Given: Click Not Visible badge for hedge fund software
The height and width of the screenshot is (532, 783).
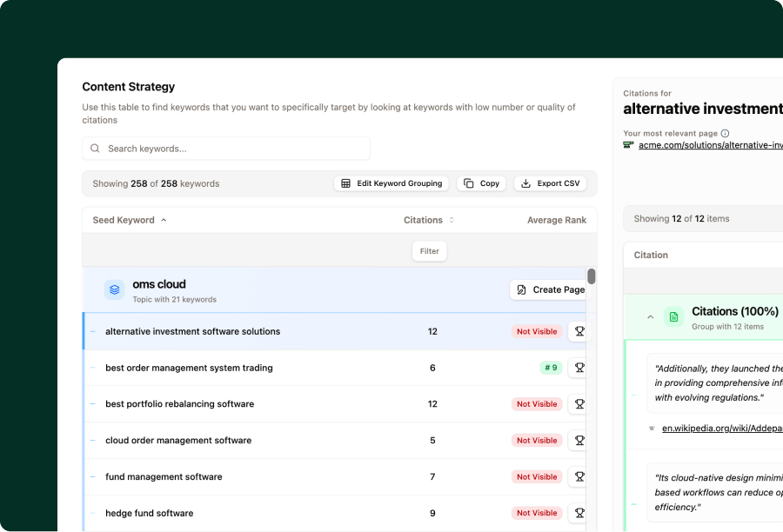Looking at the screenshot, I should click(x=537, y=513).
